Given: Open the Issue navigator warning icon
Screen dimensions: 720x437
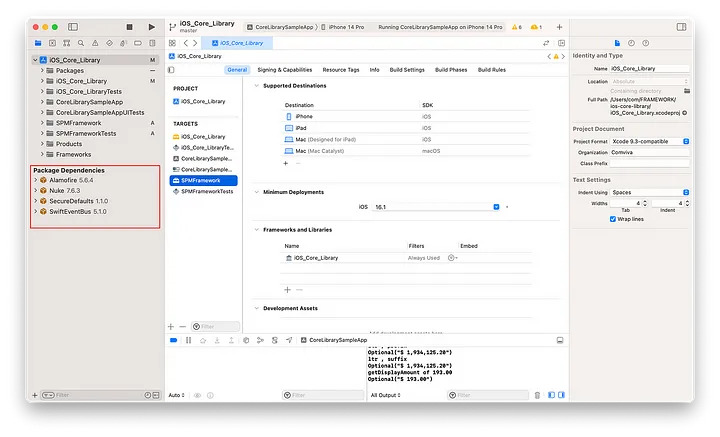Looking at the screenshot, I should pos(94,43).
